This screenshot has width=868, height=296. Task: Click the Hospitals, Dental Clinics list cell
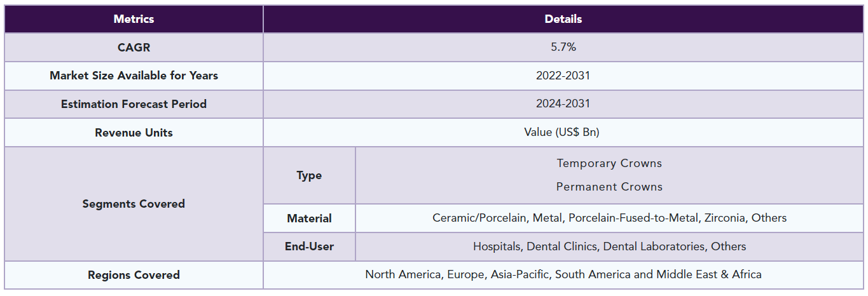point(609,246)
